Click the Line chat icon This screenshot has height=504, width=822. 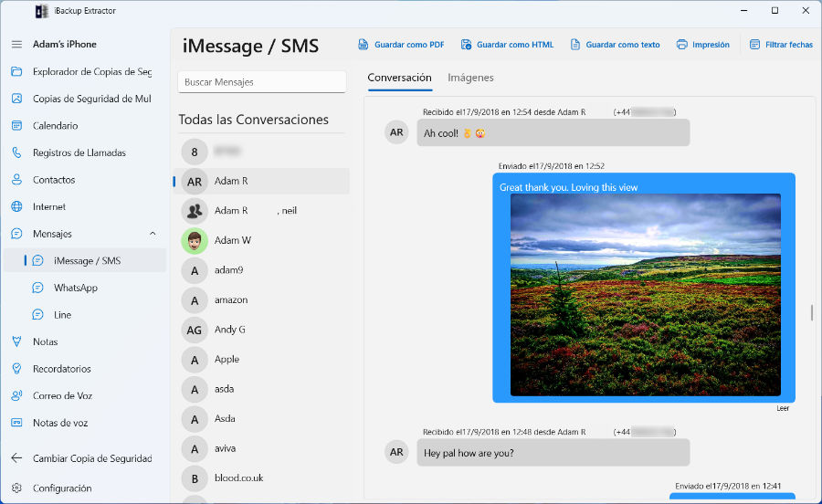(37, 314)
